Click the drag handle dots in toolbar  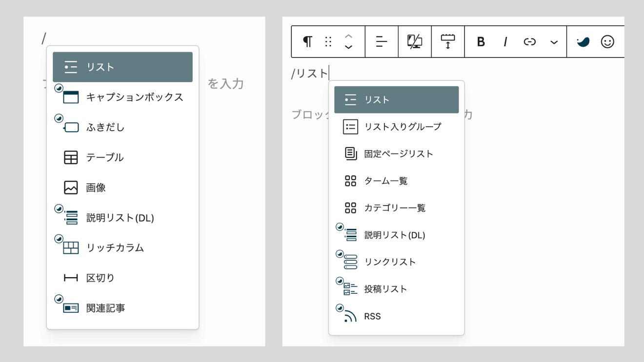328,42
